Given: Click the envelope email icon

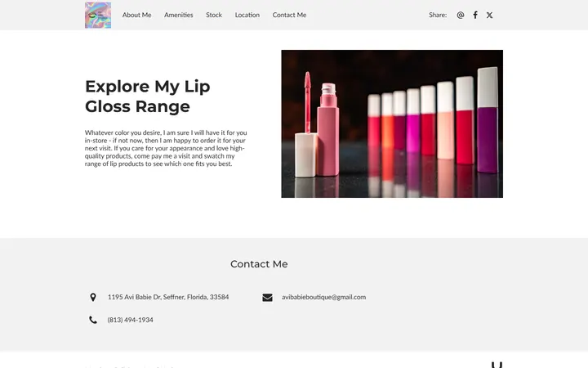Looking at the screenshot, I should pyautogui.click(x=267, y=298).
